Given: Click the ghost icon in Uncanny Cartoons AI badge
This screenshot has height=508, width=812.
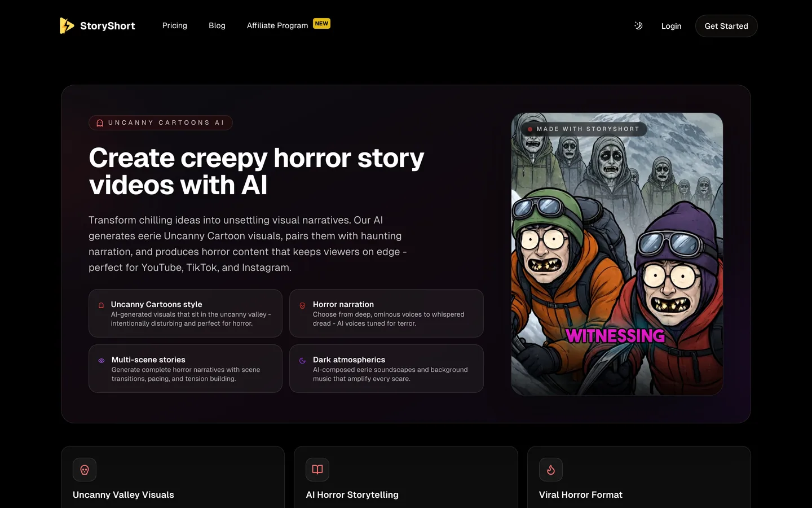Looking at the screenshot, I should click(100, 122).
